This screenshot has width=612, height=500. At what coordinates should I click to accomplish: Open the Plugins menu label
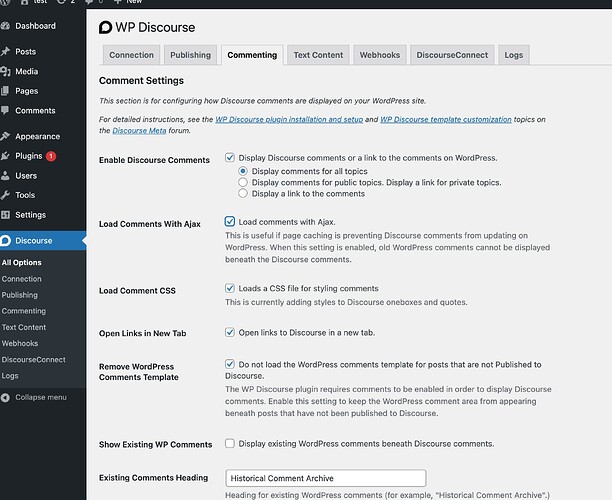coord(28,156)
